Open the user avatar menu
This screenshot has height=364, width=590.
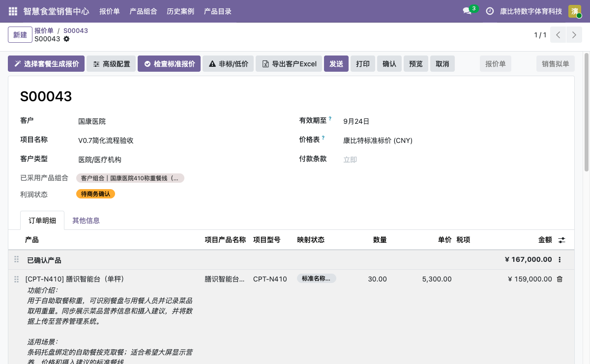tap(575, 11)
